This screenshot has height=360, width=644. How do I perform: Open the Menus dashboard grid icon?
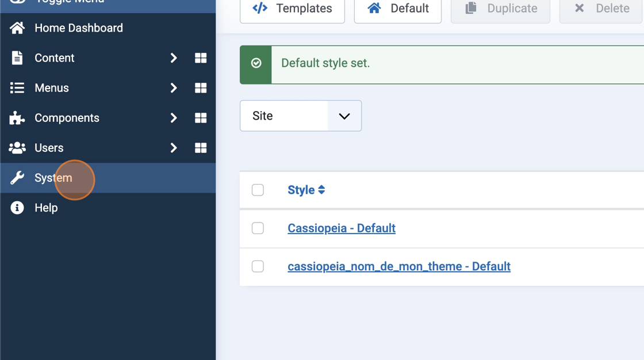(x=201, y=88)
